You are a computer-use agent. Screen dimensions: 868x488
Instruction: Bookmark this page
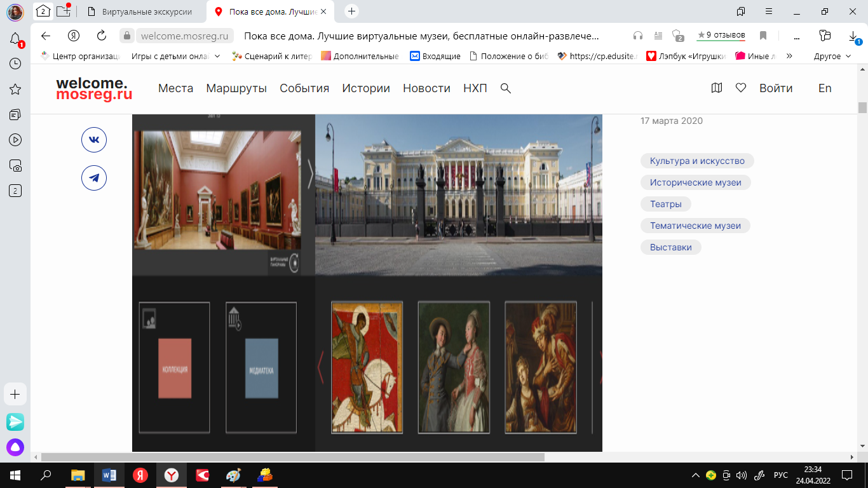763,36
